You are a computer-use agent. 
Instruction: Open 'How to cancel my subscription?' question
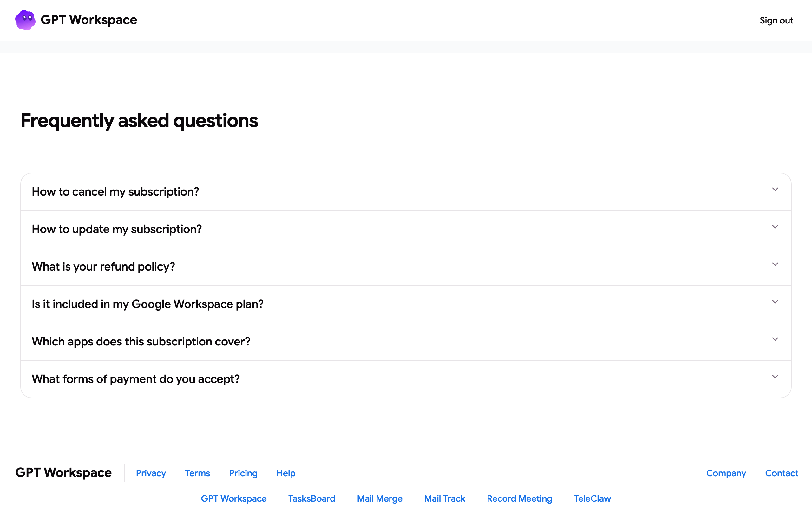pyautogui.click(x=406, y=192)
